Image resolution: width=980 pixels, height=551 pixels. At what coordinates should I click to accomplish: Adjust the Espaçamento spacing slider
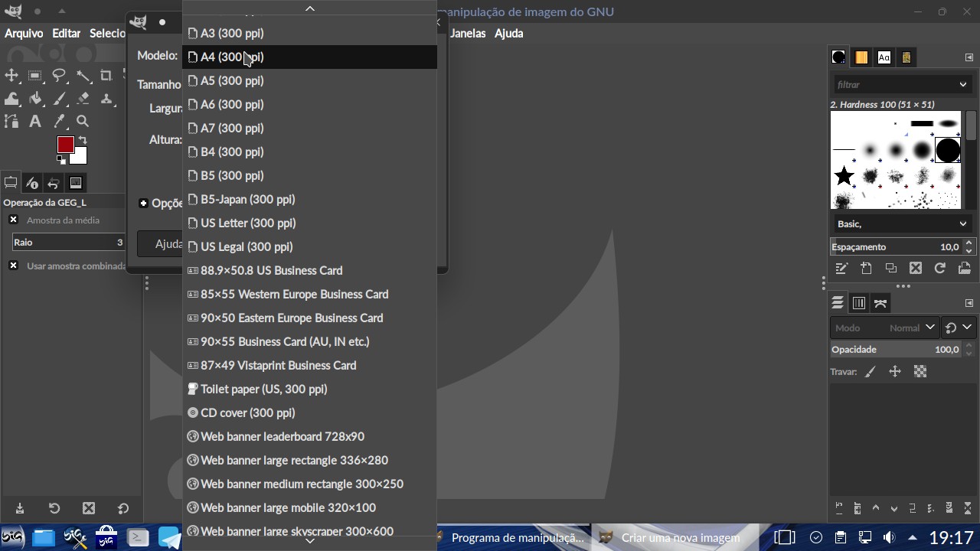(896, 246)
